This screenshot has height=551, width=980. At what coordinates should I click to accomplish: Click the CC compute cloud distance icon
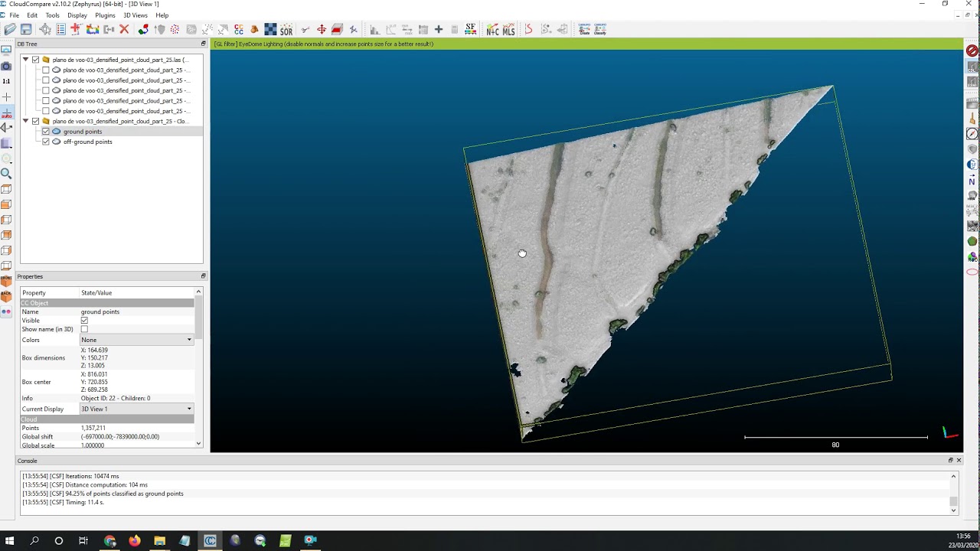pos(239,30)
